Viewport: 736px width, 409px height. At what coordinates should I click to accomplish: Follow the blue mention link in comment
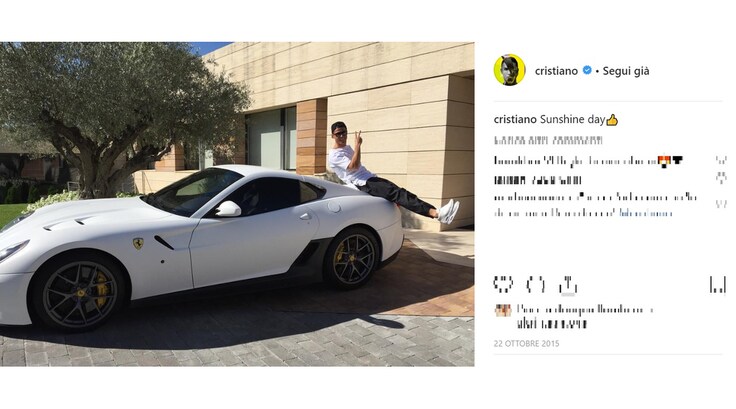(646, 213)
